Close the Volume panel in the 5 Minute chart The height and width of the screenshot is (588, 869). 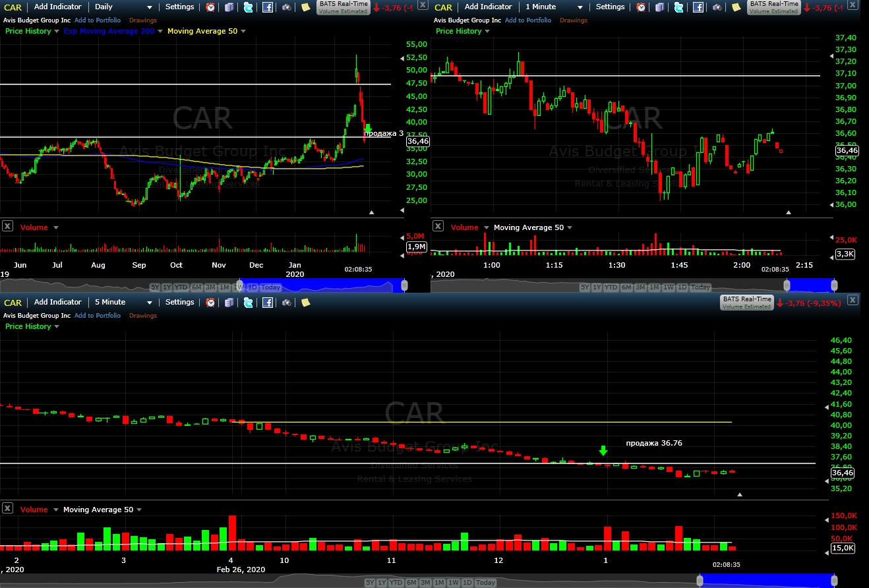click(x=7, y=508)
